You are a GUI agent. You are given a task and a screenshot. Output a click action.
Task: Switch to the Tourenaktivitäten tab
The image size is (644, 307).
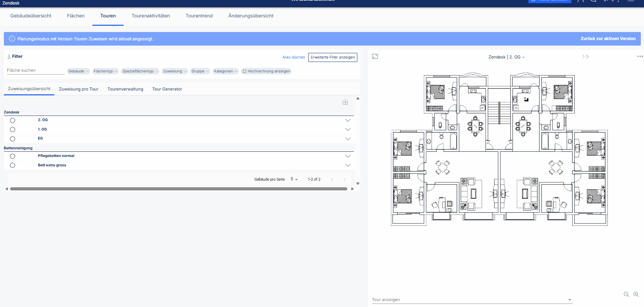click(x=151, y=16)
